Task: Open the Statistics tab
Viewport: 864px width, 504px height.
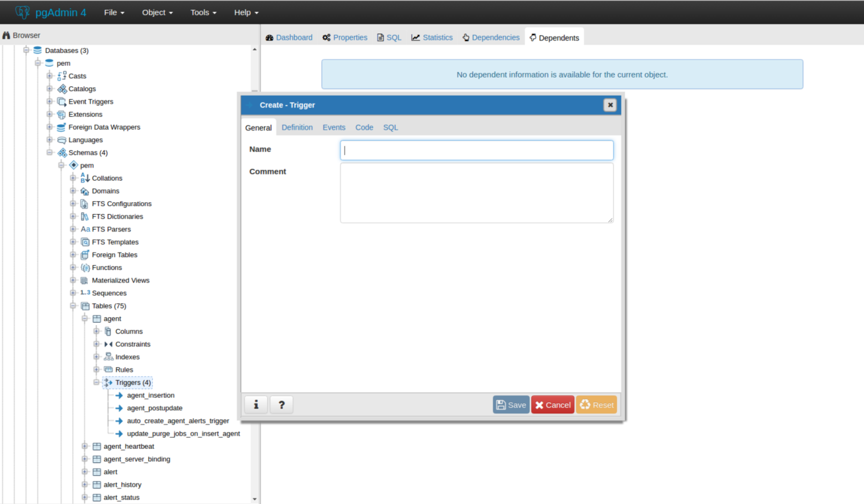Action: pyautogui.click(x=432, y=38)
